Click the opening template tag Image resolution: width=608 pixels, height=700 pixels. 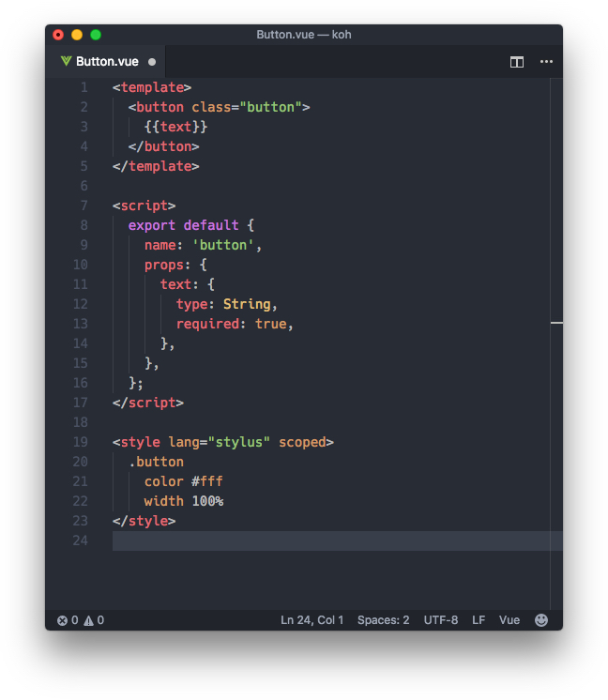152,87
